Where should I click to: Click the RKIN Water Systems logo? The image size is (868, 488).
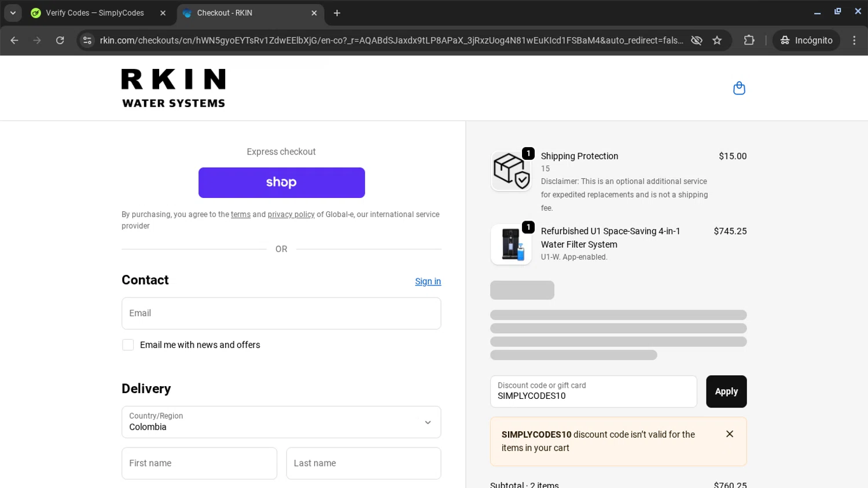point(174,88)
